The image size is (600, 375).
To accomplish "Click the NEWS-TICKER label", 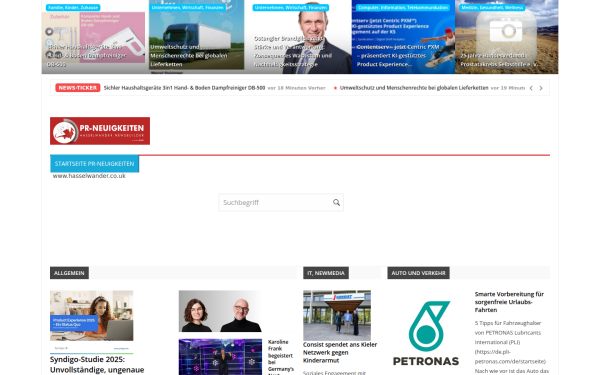I will (78, 88).
